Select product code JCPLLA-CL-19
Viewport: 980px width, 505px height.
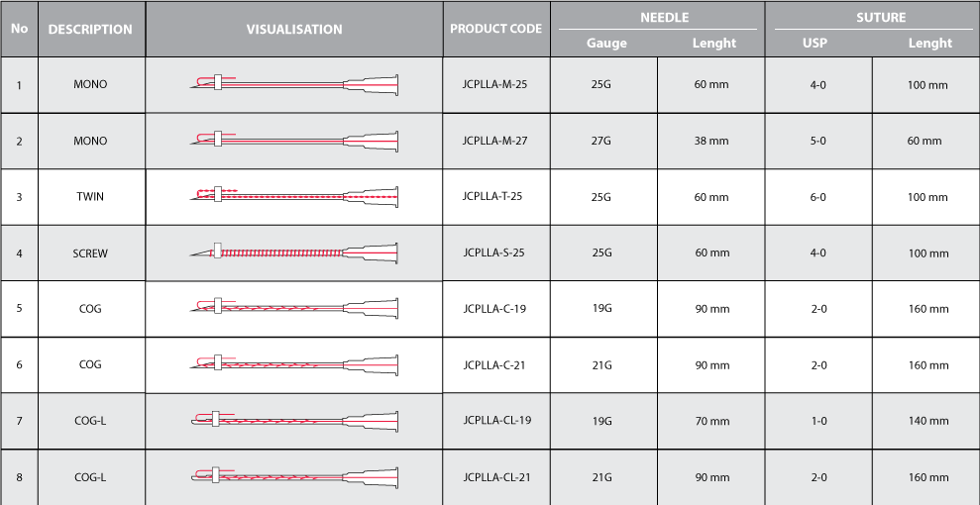(496, 421)
